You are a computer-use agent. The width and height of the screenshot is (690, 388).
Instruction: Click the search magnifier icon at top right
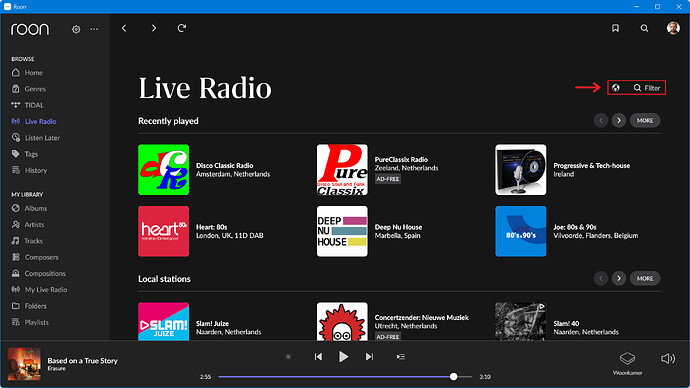tap(644, 28)
